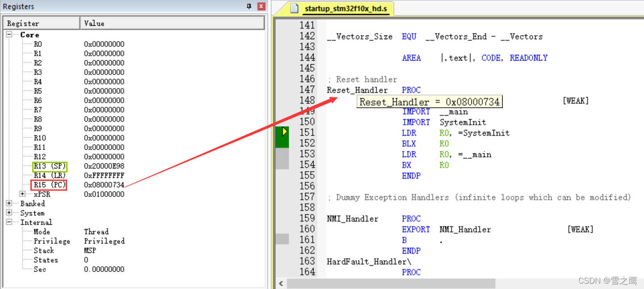Select the R6 register row
This screenshot has height=289, width=644.
134,100
